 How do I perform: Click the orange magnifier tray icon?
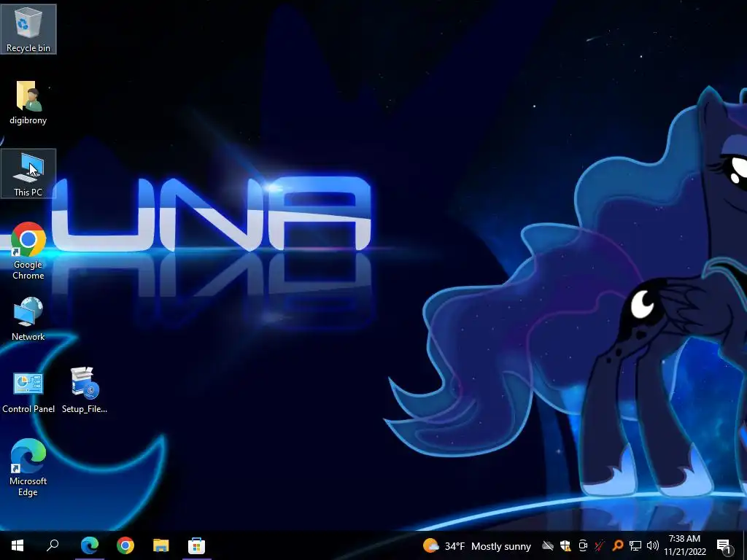click(617, 545)
